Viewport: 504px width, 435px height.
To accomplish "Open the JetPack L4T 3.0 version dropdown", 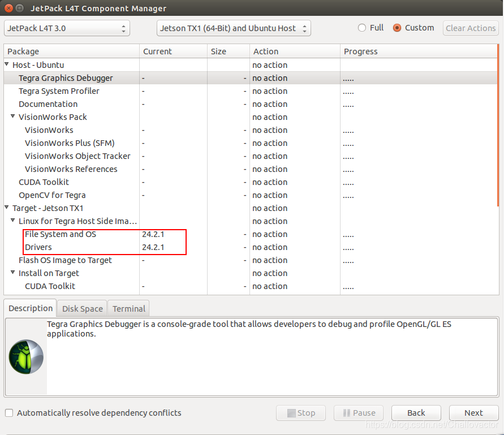I will (67, 28).
